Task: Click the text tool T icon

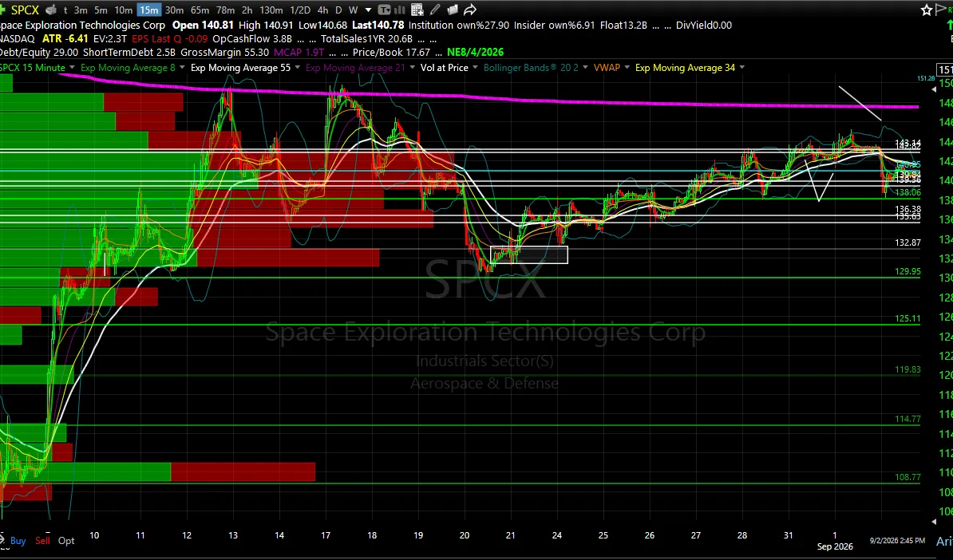Action: click(x=384, y=10)
